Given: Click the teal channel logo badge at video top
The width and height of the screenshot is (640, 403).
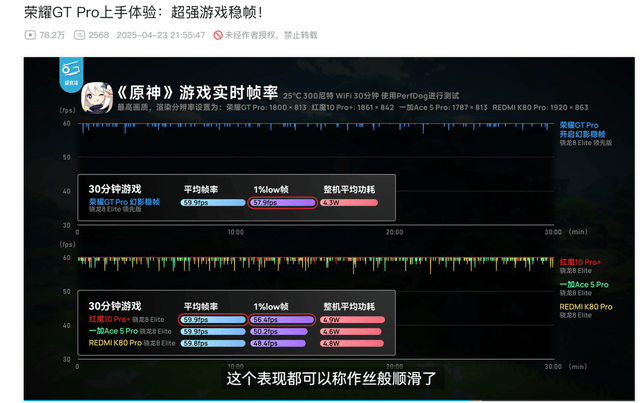Looking at the screenshot, I should [71, 74].
